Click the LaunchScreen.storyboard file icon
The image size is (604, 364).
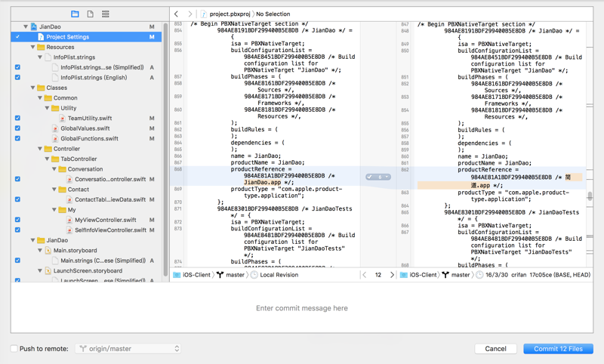pos(48,271)
